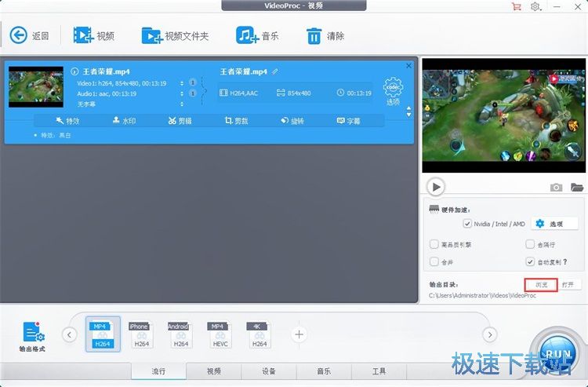The height and width of the screenshot is (387, 588).
Task: Expand the 无字幕 subtitle selector
Action: tap(182, 104)
